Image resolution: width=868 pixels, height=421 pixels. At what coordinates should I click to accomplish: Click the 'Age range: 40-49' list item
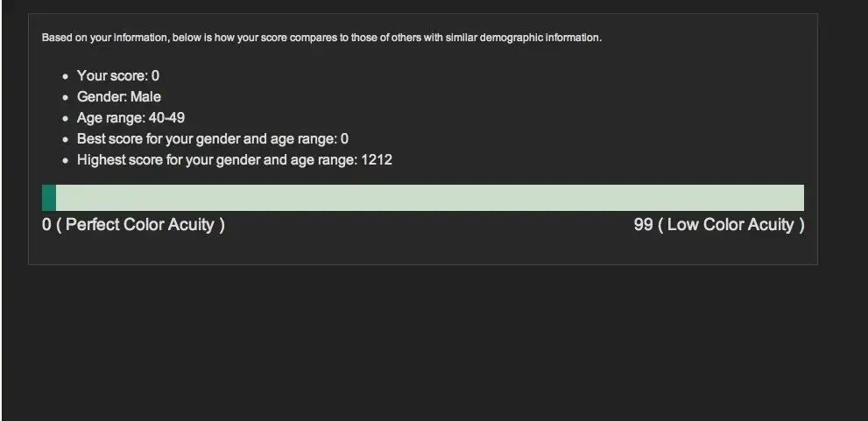(x=131, y=118)
